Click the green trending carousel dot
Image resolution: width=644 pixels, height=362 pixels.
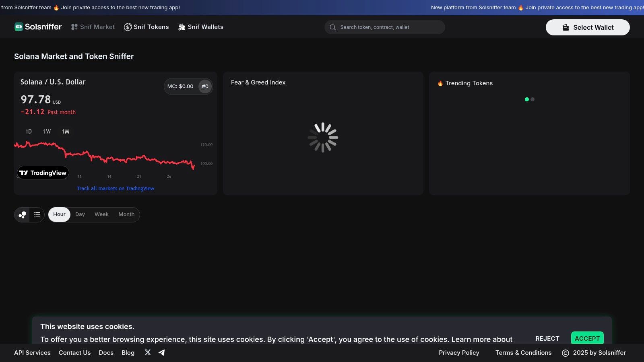coord(527,99)
